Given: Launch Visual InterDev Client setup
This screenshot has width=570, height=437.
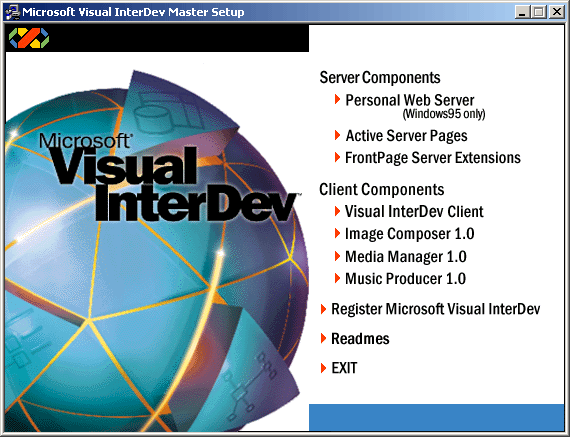Looking at the screenshot, I should (x=414, y=212).
